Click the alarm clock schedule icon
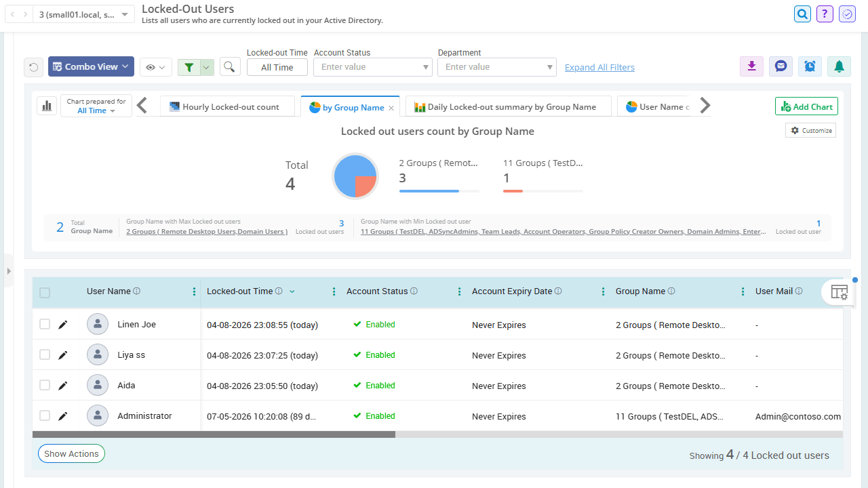 click(x=810, y=66)
